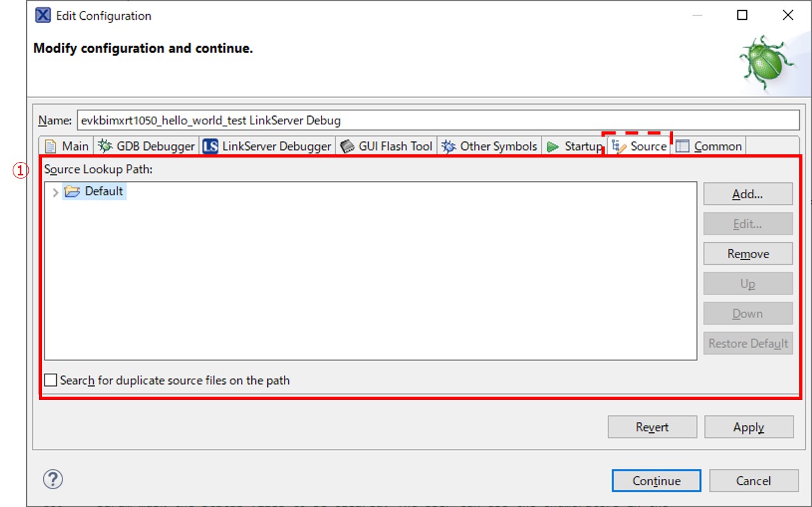Click the Remove button
This screenshot has height=507, width=812.
pos(748,254)
